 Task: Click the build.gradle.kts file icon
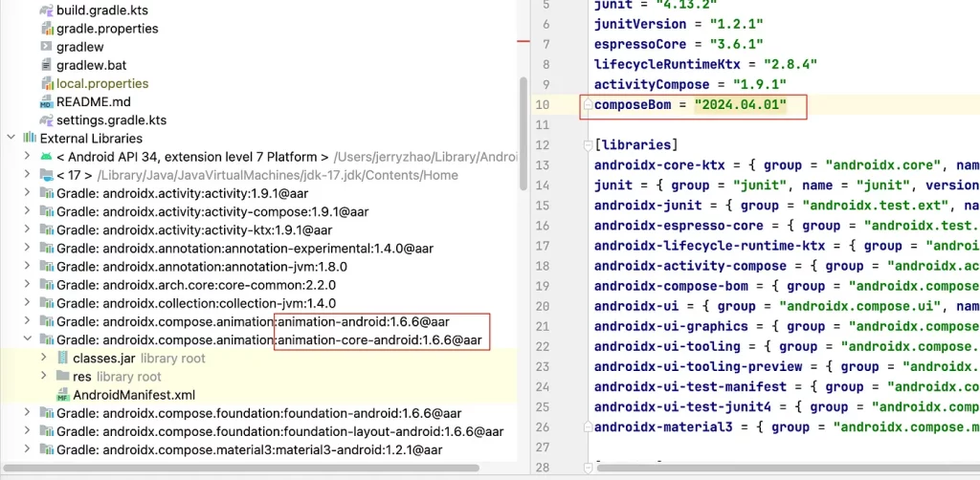47,10
